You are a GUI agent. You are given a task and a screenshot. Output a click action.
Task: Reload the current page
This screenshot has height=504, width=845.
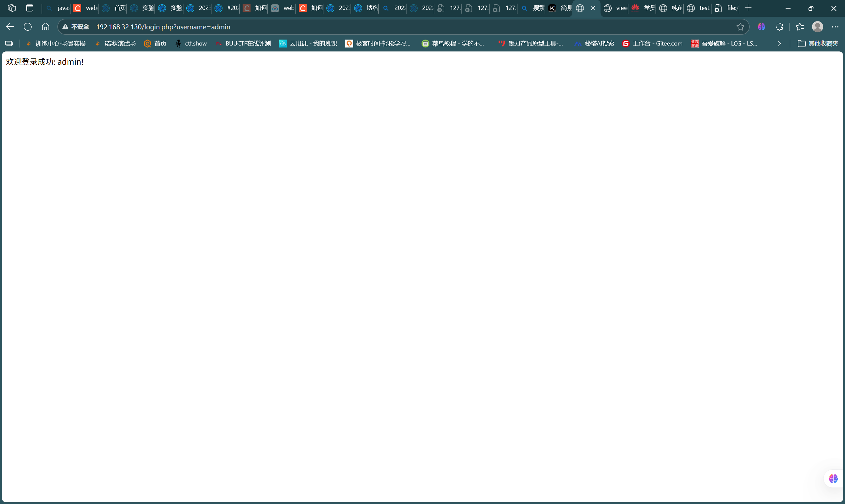point(27,27)
